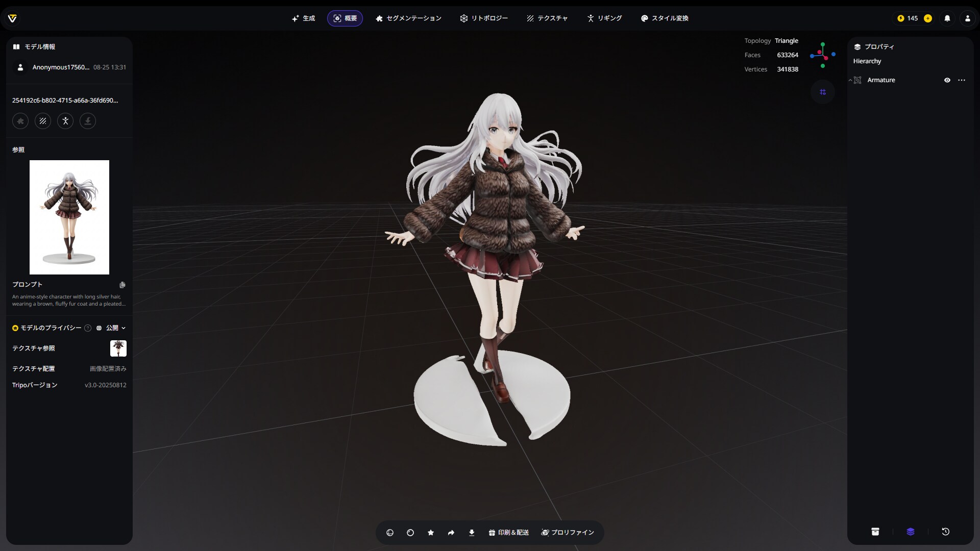Click the rigging figure icon under model ID

(65, 121)
